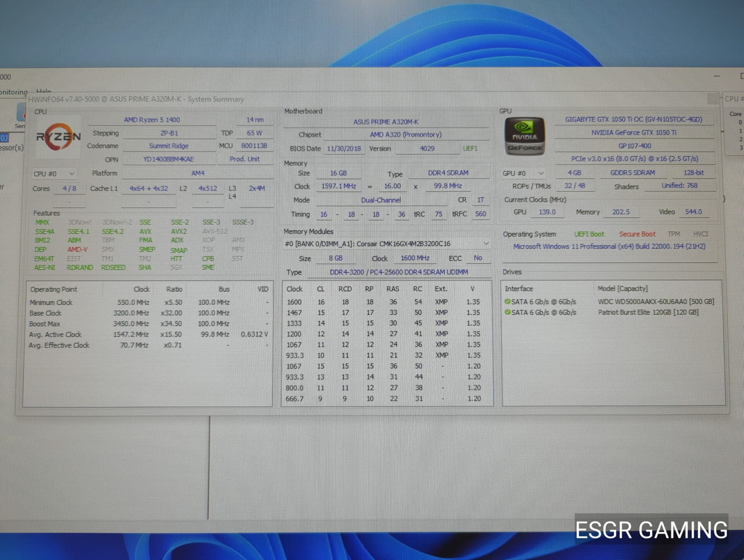744x560 pixels.
Task: Open the Monitoring menu in the main HWiNFO window
Action: (x=14, y=92)
